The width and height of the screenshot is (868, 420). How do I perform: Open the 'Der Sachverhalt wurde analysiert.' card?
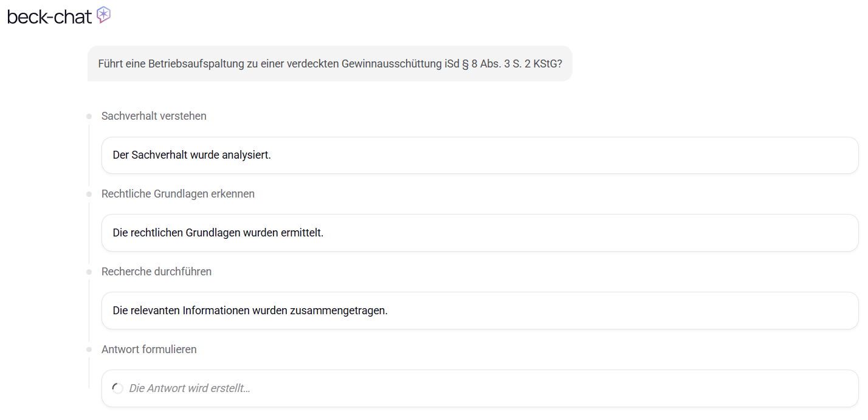480,155
